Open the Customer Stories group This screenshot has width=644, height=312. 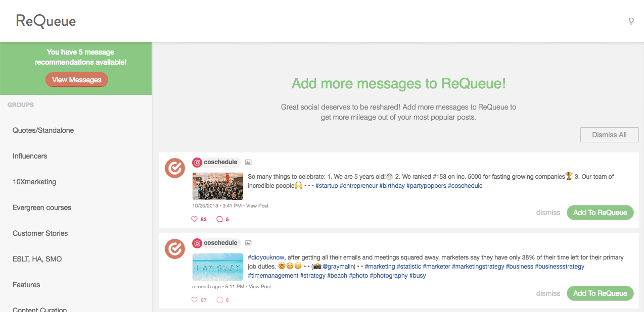click(40, 233)
